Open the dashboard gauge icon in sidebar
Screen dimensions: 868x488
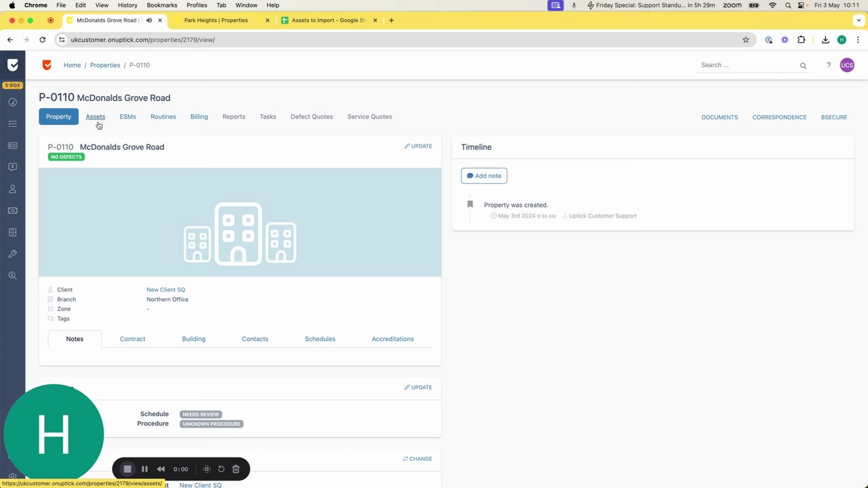click(x=12, y=102)
